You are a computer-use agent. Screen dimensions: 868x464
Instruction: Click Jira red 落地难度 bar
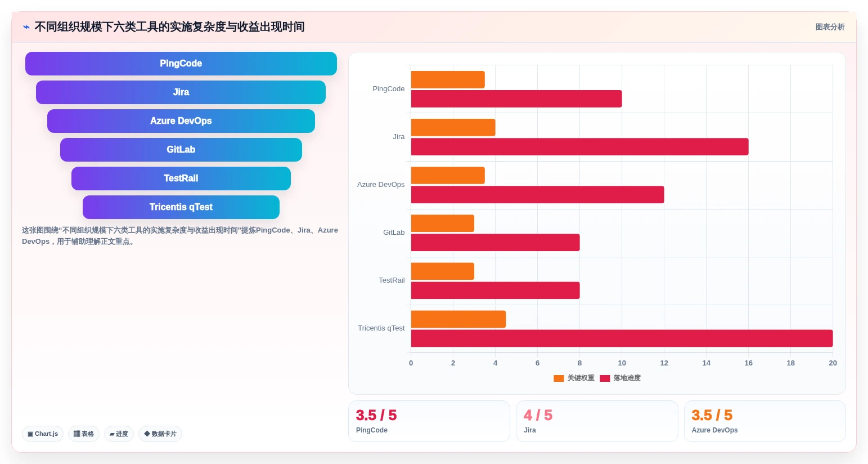(x=580, y=147)
